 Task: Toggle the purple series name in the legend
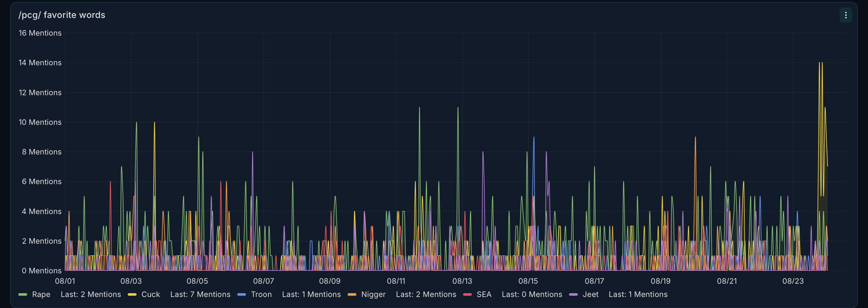pyautogui.click(x=590, y=294)
